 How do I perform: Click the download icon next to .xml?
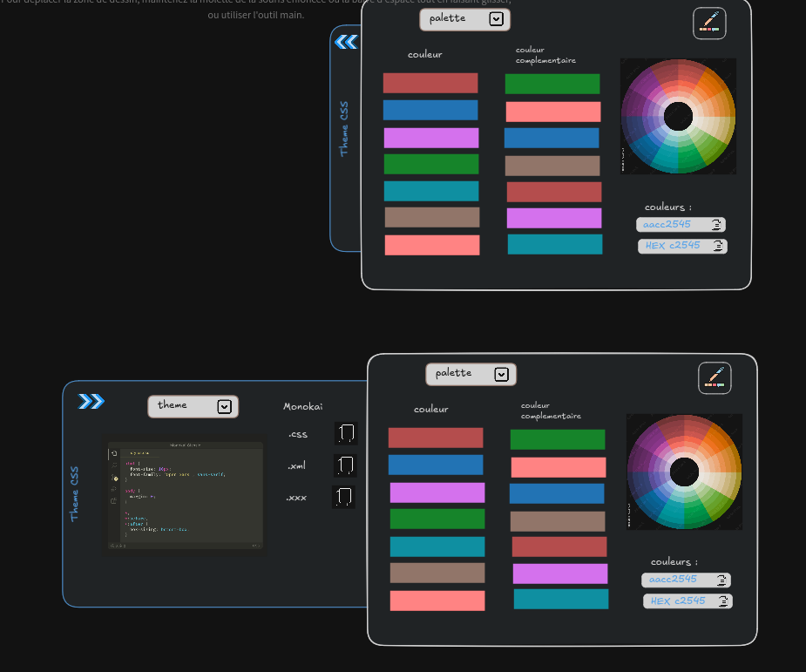pyautogui.click(x=345, y=465)
